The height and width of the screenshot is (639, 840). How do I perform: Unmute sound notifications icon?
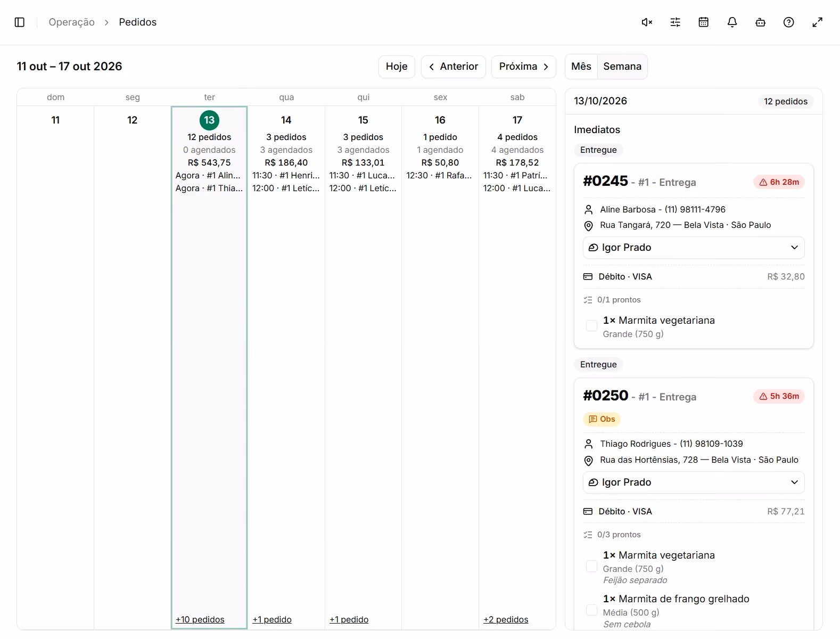[647, 22]
